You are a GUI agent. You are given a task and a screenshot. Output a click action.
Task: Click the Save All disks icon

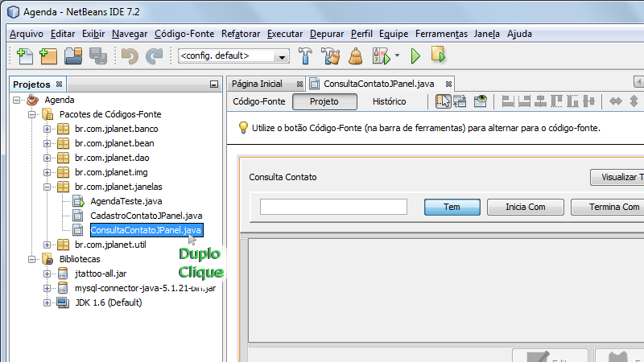tap(98, 56)
